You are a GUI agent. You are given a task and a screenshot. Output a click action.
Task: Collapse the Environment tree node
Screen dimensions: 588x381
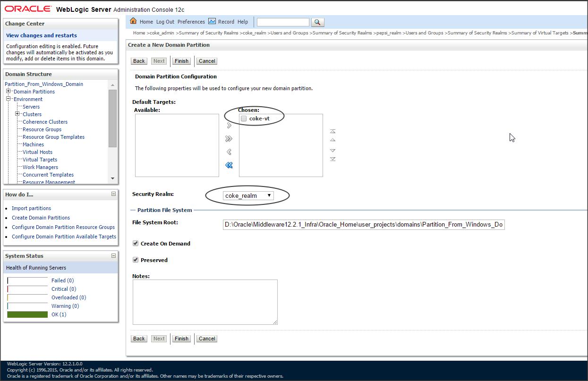pyautogui.click(x=9, y=99)
